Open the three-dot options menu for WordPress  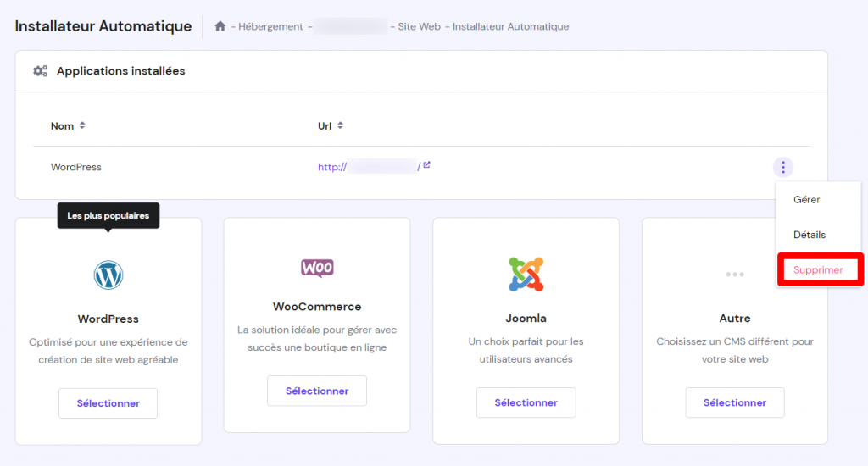click(783, 168)
